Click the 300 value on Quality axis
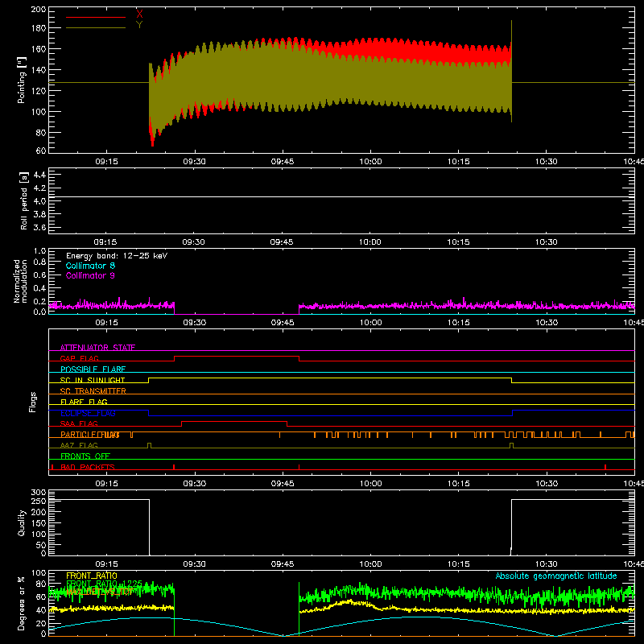The image size is (644, 644). pyautogui.click(x=39, y=493)
